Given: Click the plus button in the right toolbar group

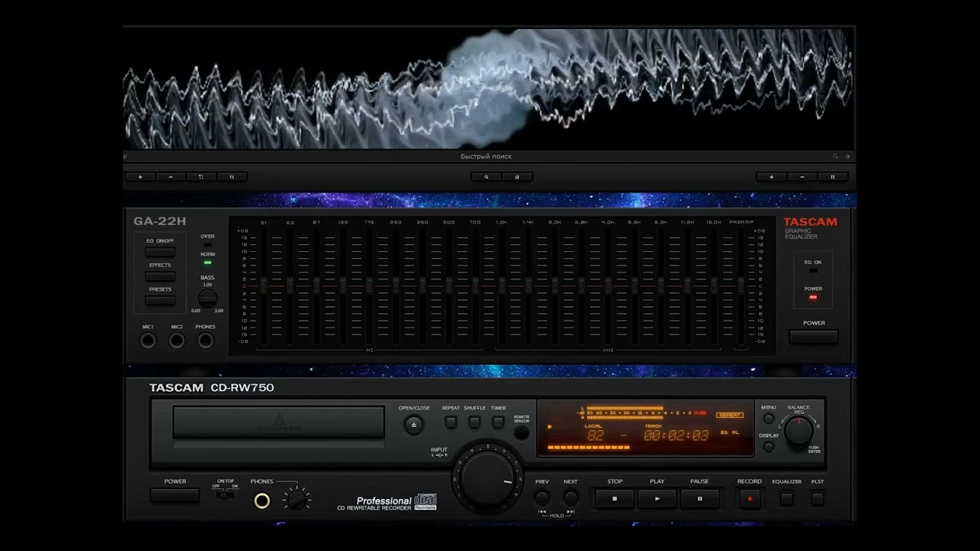Looking at the screenshot, I should coord(771,177).
